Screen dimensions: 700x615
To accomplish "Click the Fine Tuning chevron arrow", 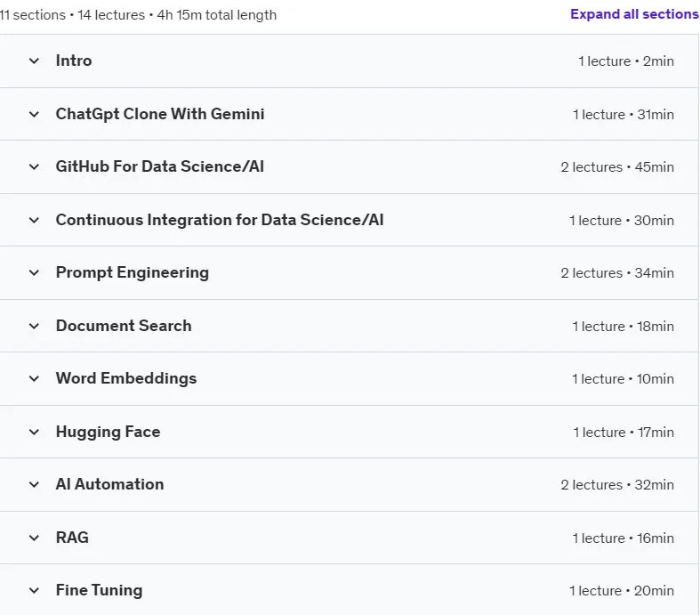I will (34, 590).
